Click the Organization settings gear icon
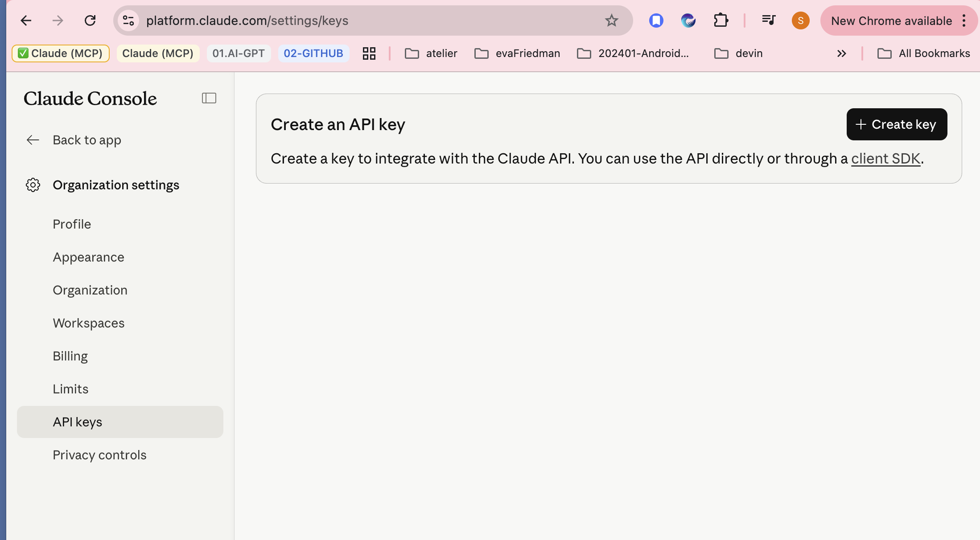This screenshot has width=980, height=540. point(33,185)
